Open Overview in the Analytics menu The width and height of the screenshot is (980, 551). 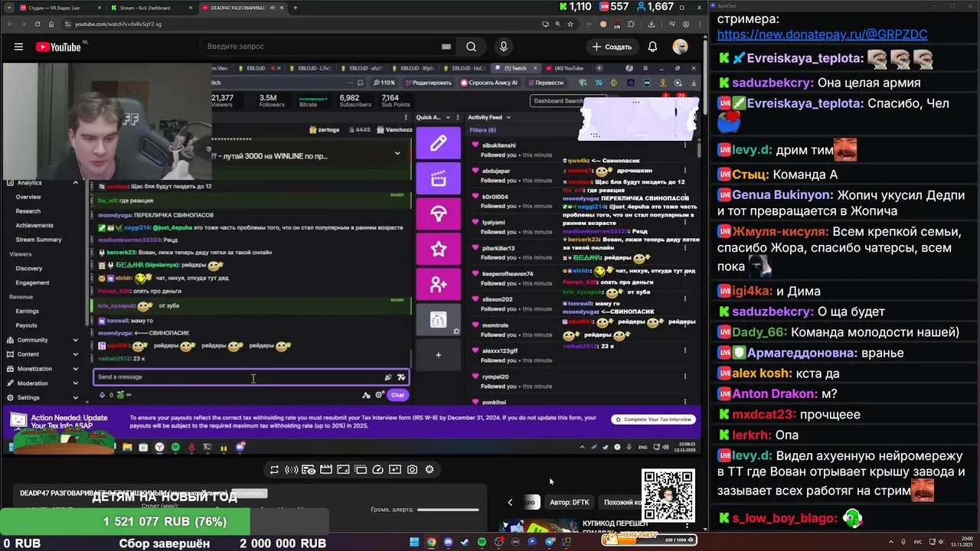pyautogui.click(x=28, y=197)
